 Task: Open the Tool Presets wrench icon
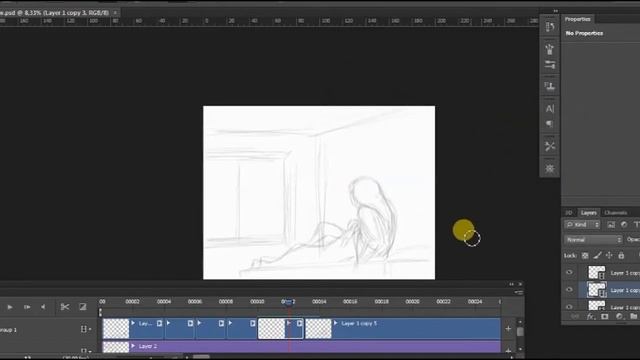[550, 146]
